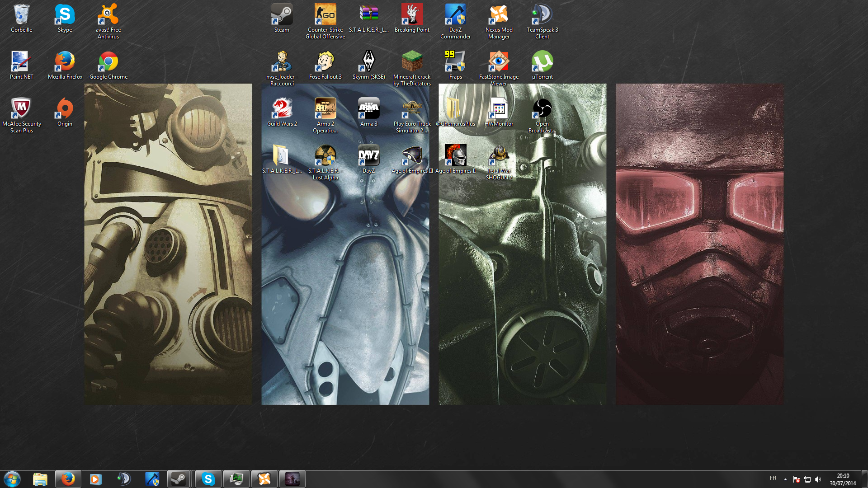Open Total War SHOGUN 2 shortcut
Image resolution: width=868 pixels, height=488 pixels.
(499, 162)
